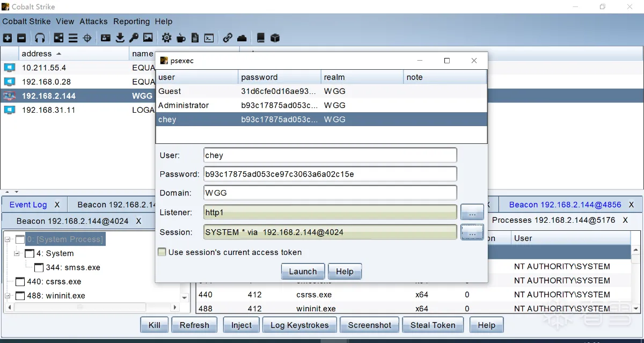Viewport: 644px width, 343px height.
Task: Collapse the 0: [System Process] tree node
Action: [x=8, y=239]
